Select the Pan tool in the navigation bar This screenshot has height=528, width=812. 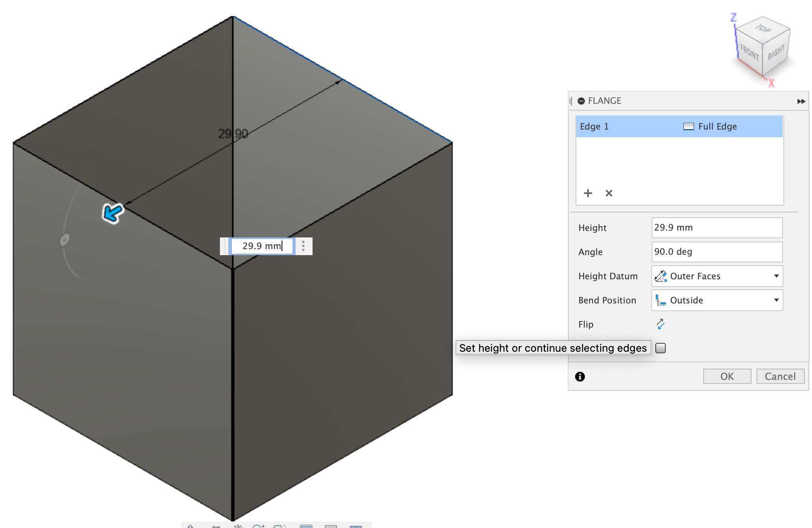coord(240,525)
